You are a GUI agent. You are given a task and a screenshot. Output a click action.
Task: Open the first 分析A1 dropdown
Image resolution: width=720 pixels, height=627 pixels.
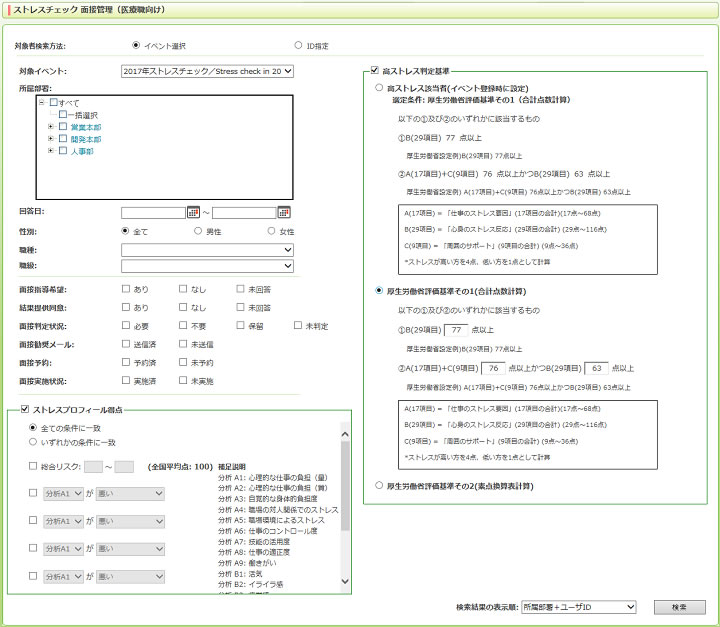pos(63,494)
